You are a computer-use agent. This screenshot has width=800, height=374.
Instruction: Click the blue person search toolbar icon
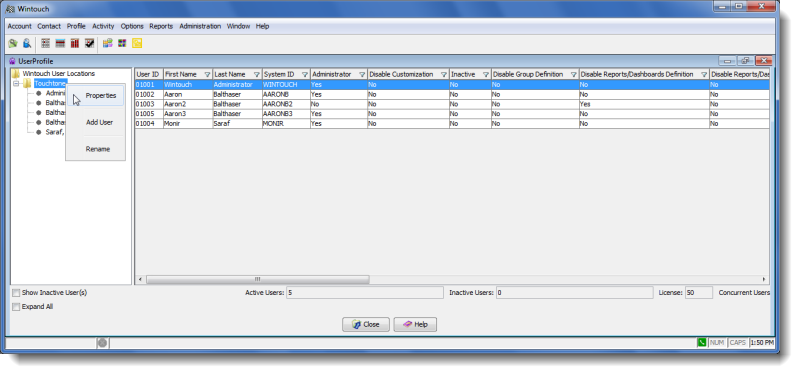(27, 44)
